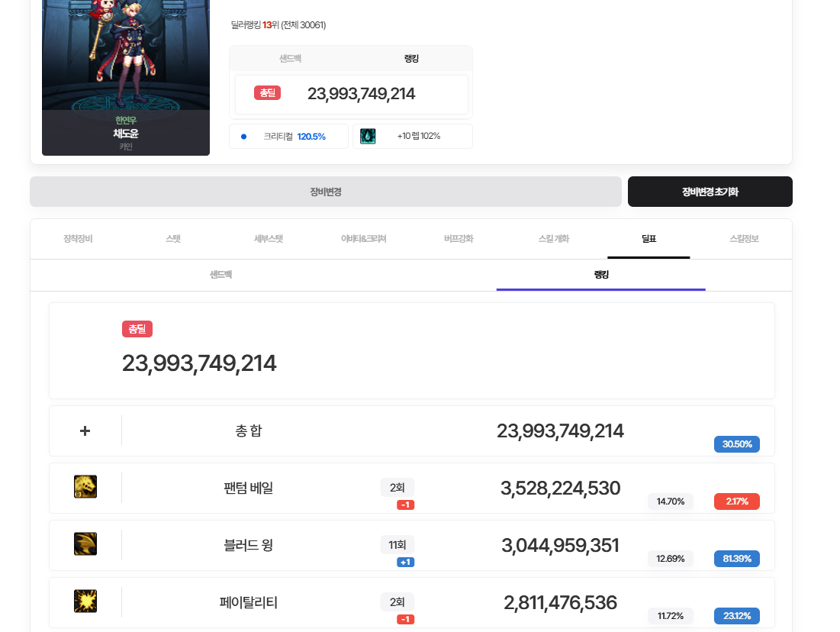Click the 2.17% red badge for 팬텀 베일
The image size is (840, 632).
coord(736,501)
